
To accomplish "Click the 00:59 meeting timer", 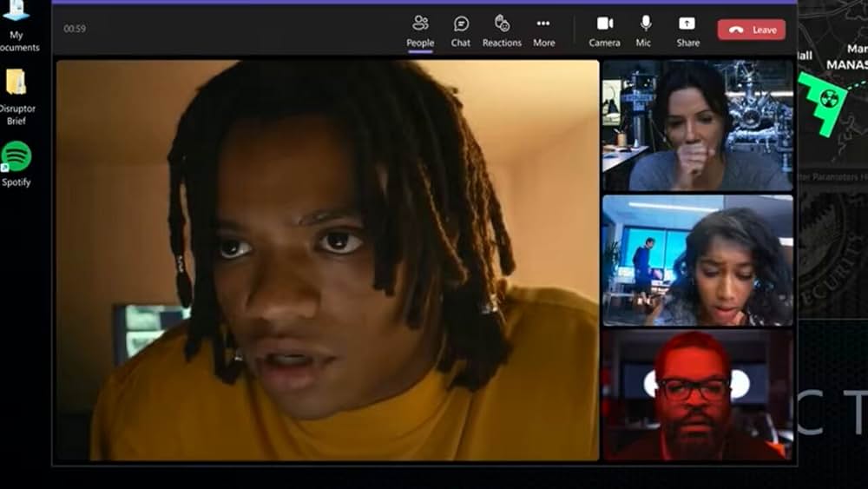I will pos(74,29).
